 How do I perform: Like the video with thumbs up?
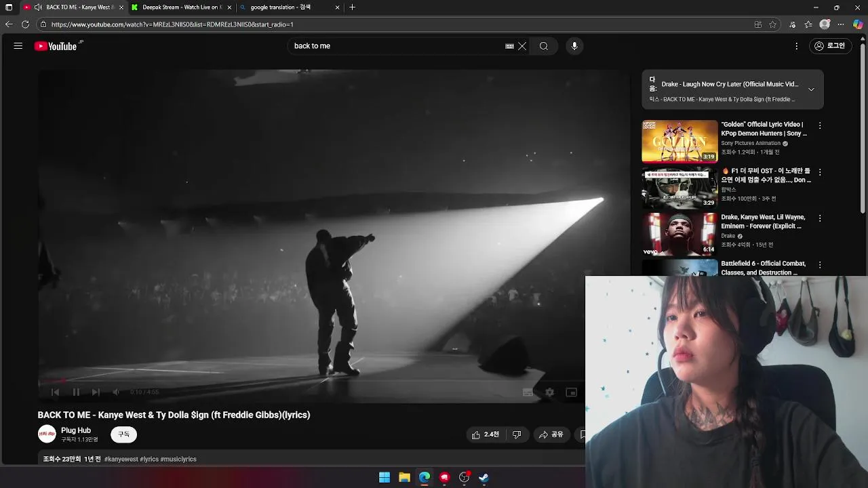tap(486, 434)
